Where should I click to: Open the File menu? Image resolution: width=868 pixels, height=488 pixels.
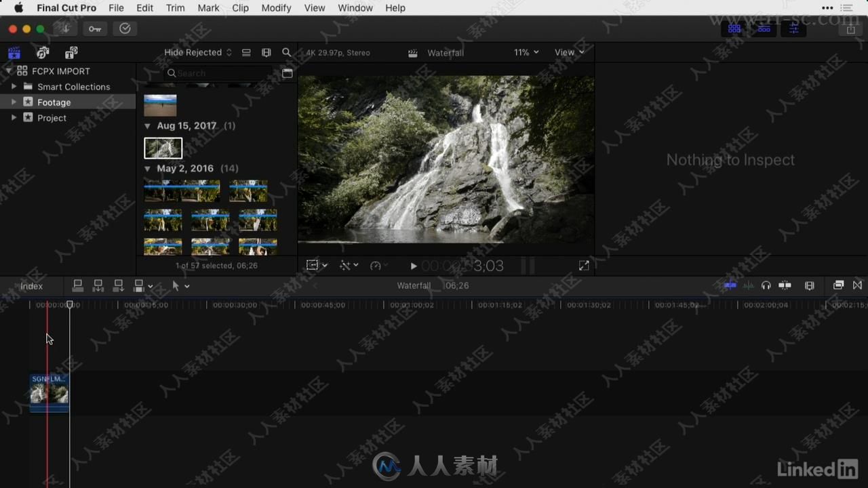pyautogui.click(x=116, y=8)
